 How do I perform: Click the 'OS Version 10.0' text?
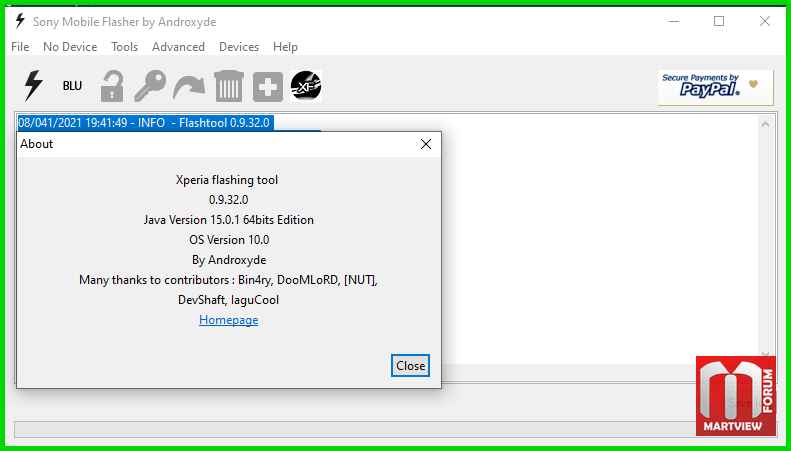[229, 240]
